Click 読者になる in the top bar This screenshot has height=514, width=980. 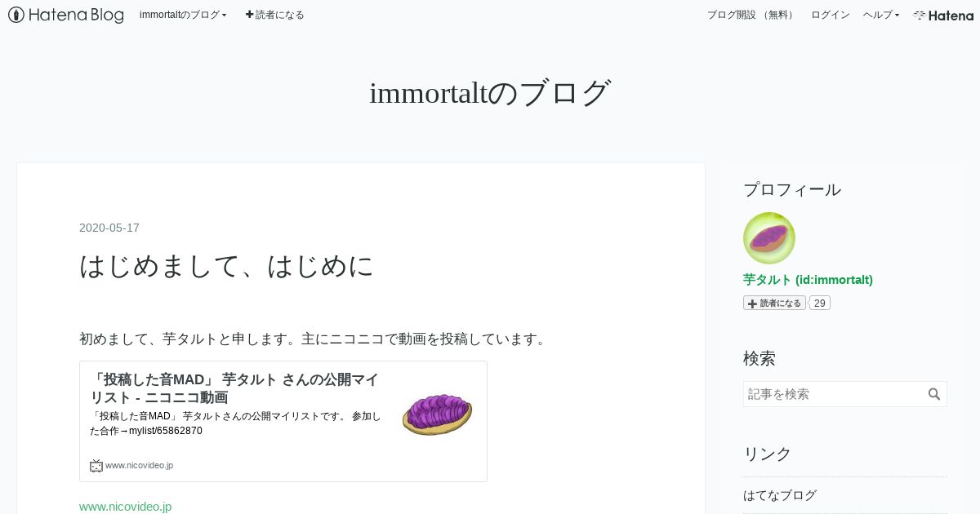tap(274, 15)
